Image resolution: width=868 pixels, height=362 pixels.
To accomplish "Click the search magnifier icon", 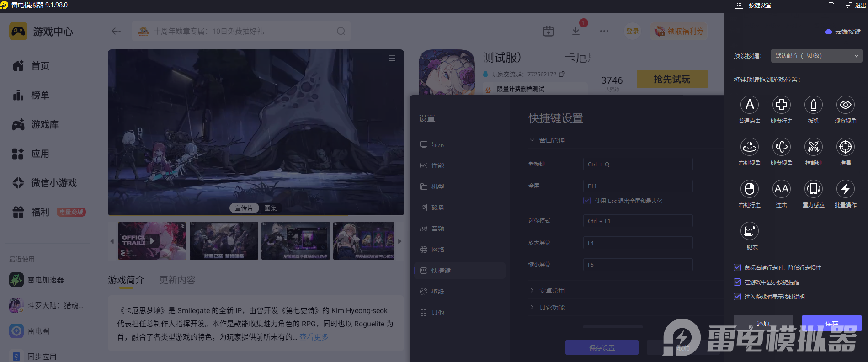I will (x=341, y=31).
